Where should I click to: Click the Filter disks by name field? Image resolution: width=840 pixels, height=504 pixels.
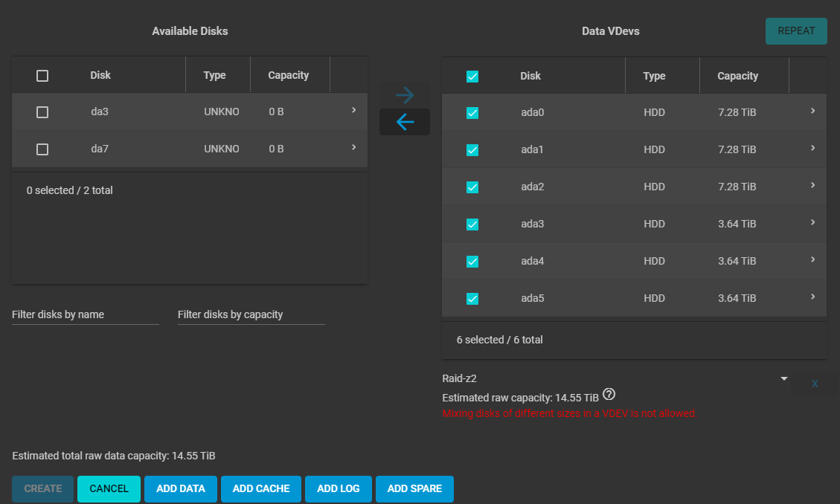[x=86, y=314]
